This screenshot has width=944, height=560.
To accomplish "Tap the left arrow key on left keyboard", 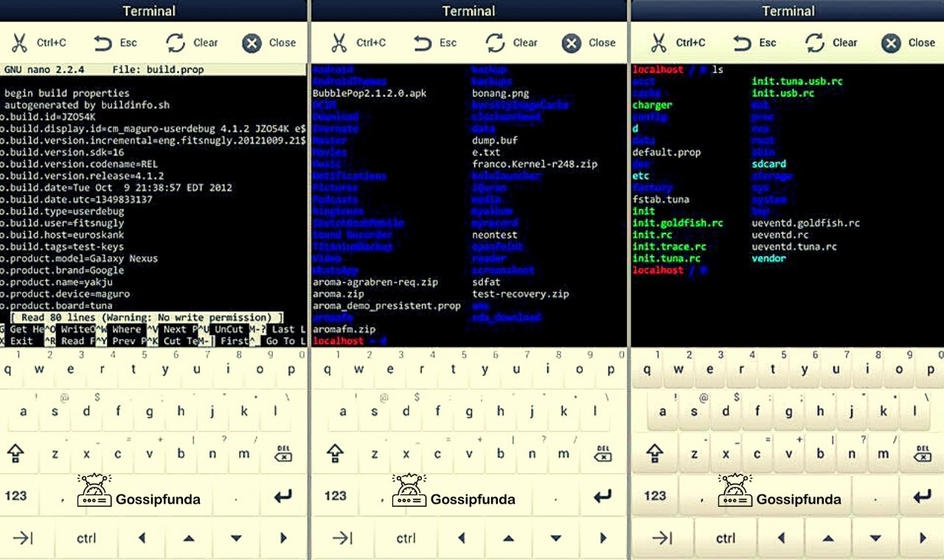I will pos(142,539).
